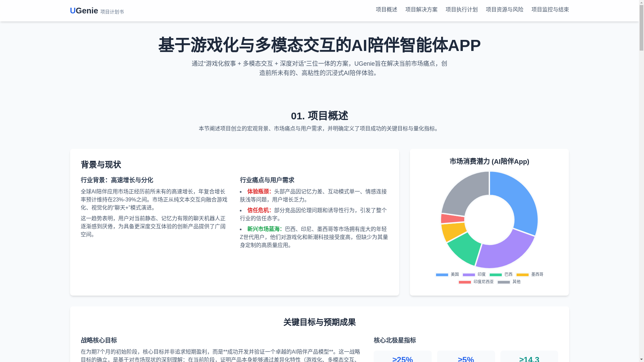Open the 项目解决方案 navigation item
The height and width of the screenshot is (362, 644).
tap(421, 9)
